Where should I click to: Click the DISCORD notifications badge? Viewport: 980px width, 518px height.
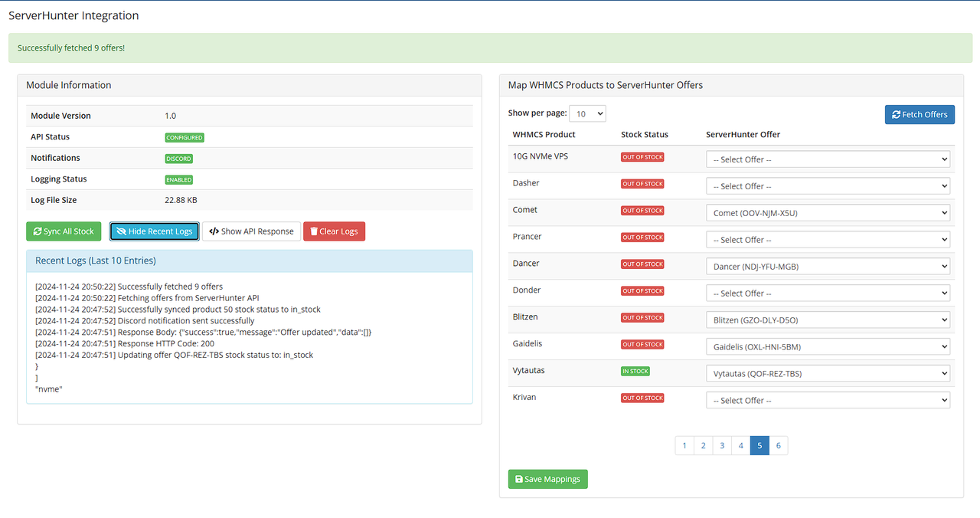[x=178, y=159]
